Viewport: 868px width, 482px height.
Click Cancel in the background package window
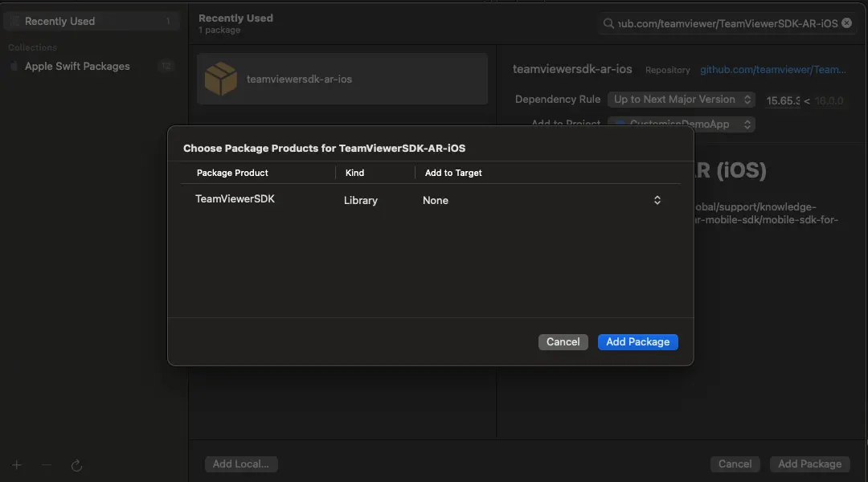click(x=735, y=464)
